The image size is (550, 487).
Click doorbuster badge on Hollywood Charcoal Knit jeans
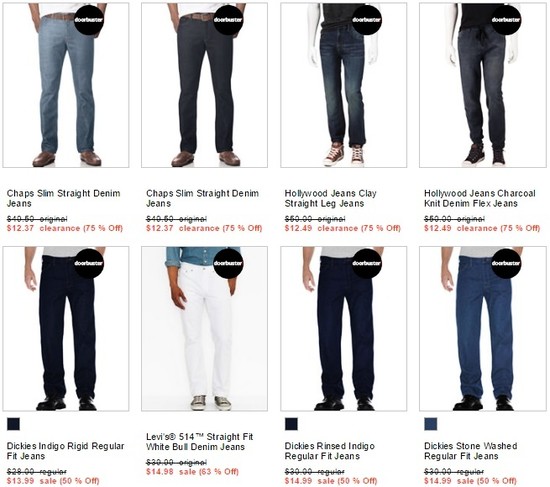506,20
